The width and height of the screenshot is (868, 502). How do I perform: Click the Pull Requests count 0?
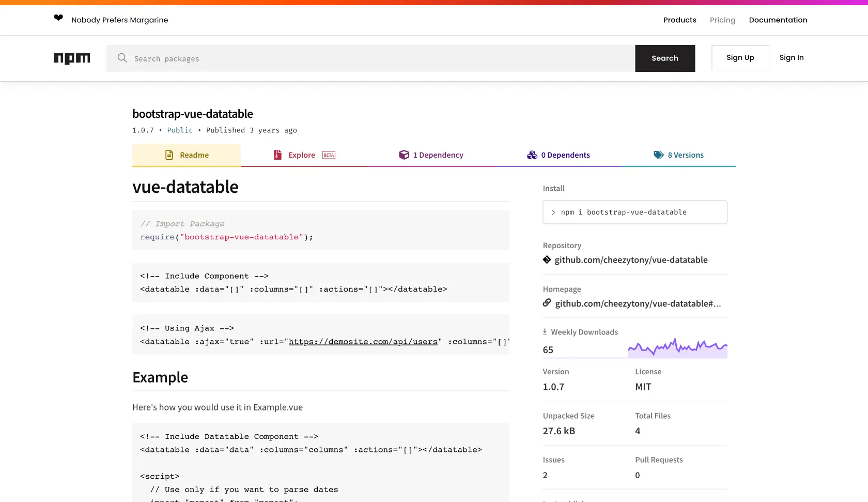638,475
